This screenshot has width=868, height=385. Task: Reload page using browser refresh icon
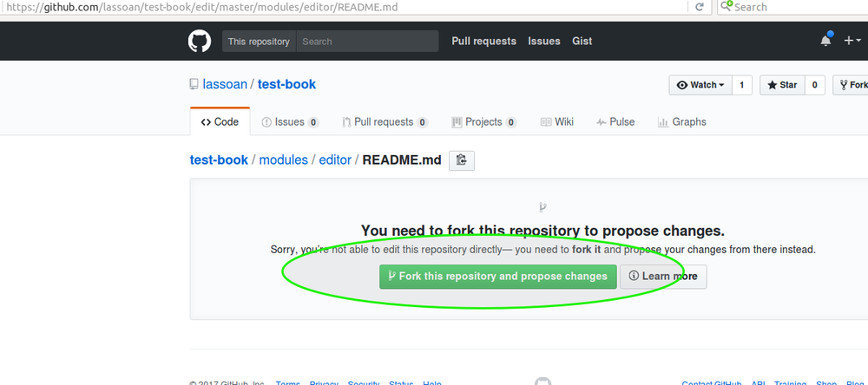699,7
